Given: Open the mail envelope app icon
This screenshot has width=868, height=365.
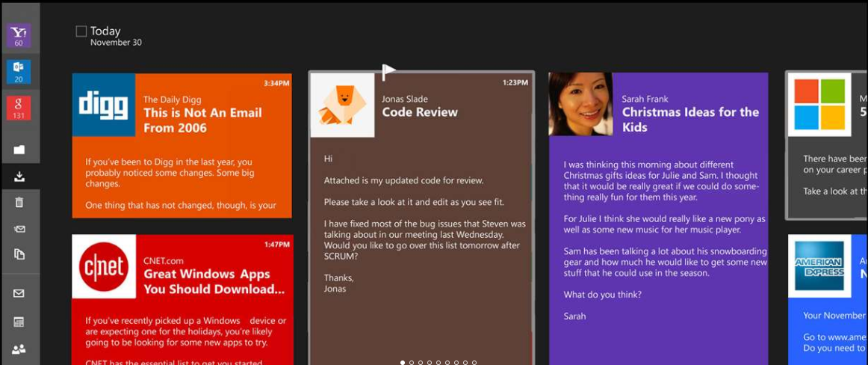Looking at the screenshot, I should [19, 293].
